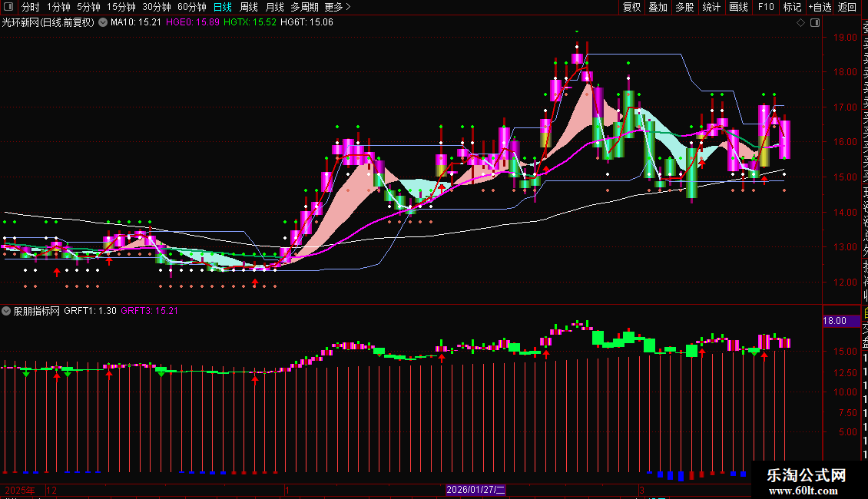
Task: Click the GRFT1: 1.30 value
Action: 90,311
